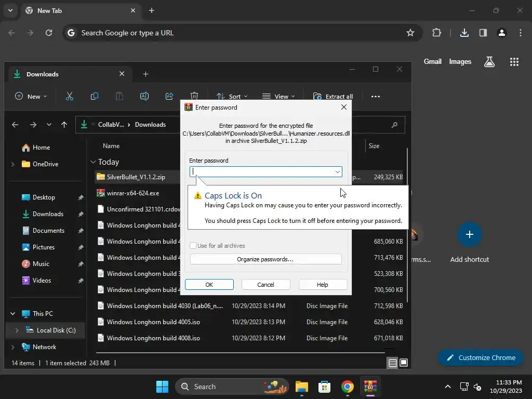532x399 pixels.
Task: Go up one folder level in Explorer
Action: tap(64, 125)
